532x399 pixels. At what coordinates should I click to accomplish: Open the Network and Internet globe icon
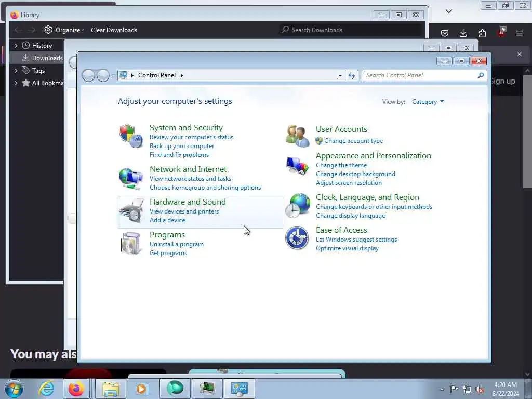click(x=130, y=178)
